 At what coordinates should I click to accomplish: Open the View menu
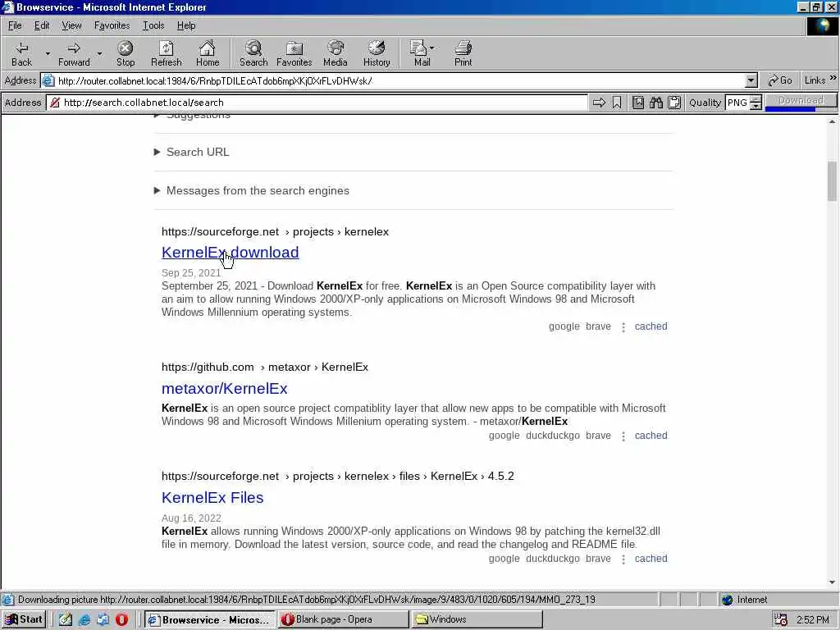pos(72,25)
